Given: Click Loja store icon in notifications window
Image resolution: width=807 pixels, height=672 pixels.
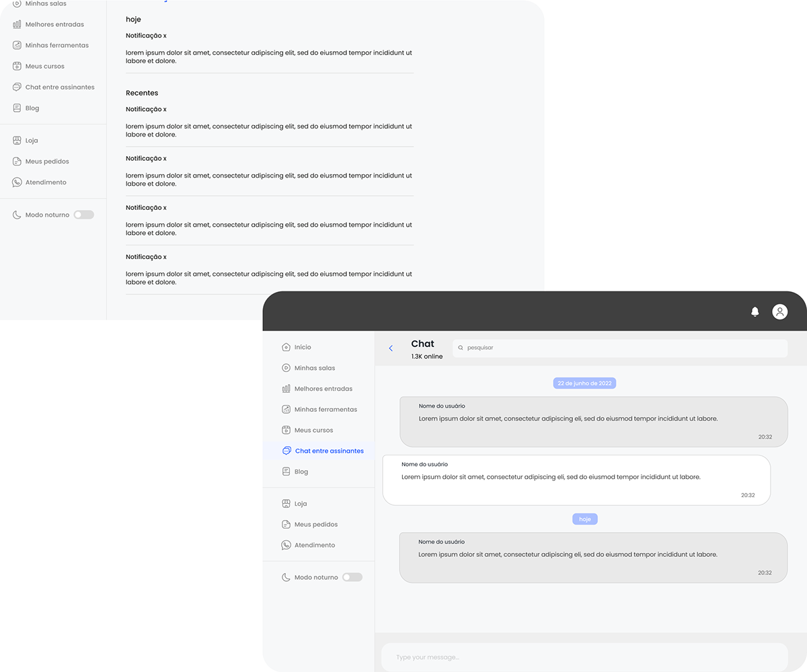Looking at the screenshot, I should [x=17, y=141].
